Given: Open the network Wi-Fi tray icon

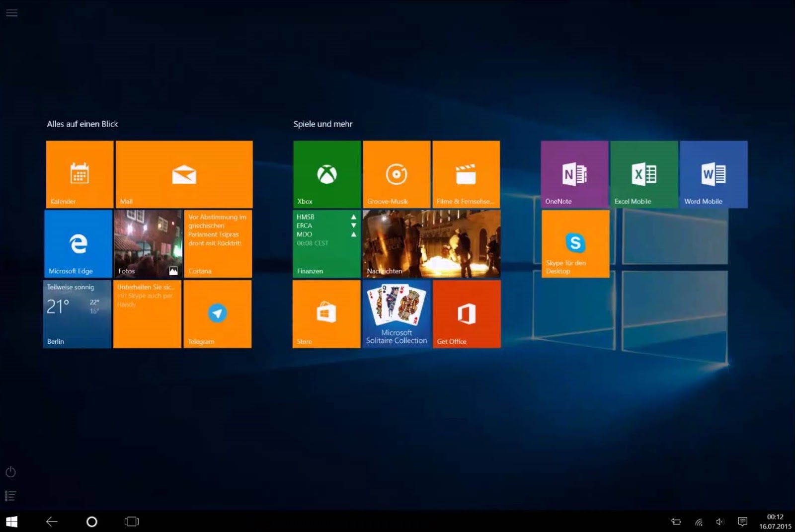Looking at the screenshot, I should (x=699, y=522).
